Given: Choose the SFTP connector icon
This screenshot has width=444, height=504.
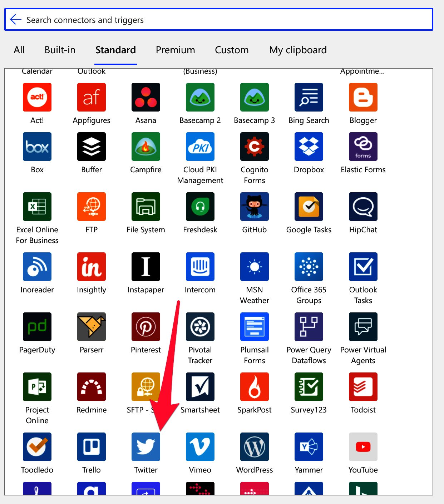Looking at the screenshot, I should (146, 387).
